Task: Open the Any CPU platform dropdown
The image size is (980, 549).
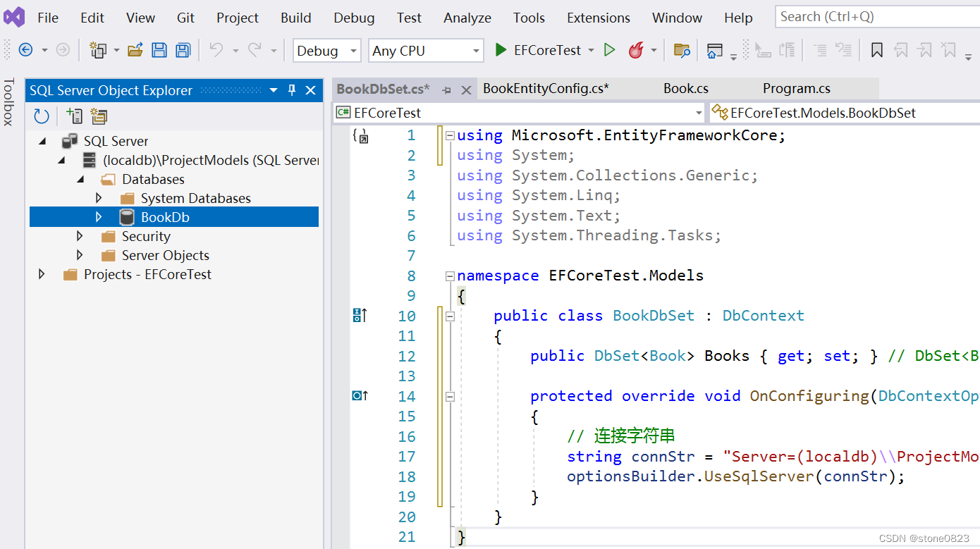Action: [x=425, y=51]
